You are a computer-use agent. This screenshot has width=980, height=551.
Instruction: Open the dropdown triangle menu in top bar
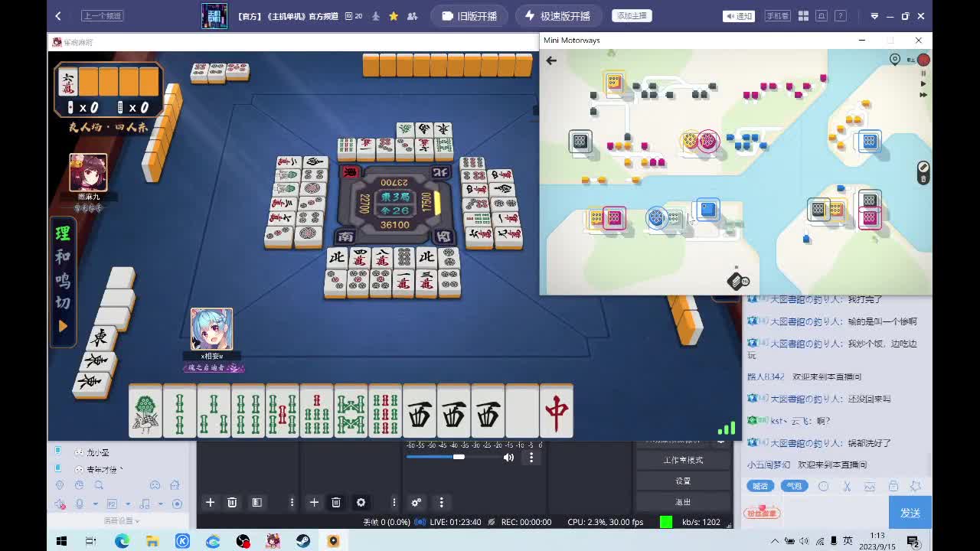(874, 16)
